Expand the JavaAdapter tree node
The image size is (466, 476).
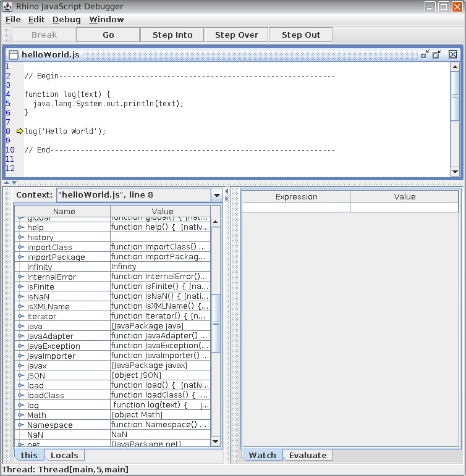pos(20,336)
